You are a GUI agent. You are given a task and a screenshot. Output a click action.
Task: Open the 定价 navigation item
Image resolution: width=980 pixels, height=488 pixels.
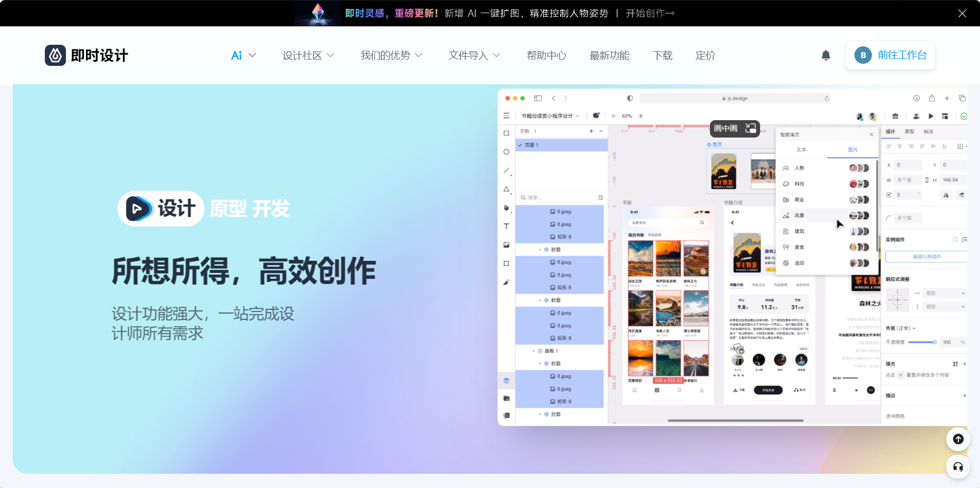coord(705,55)
